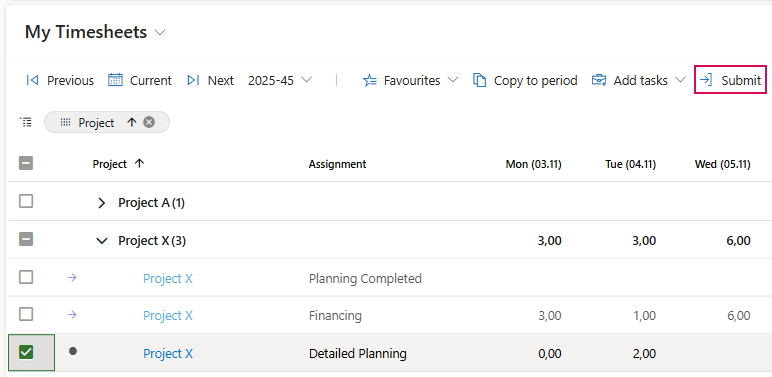Screen dimensions: 772x377
Task: Click the Mon (03.11) column header
Action: coord(533,164)
